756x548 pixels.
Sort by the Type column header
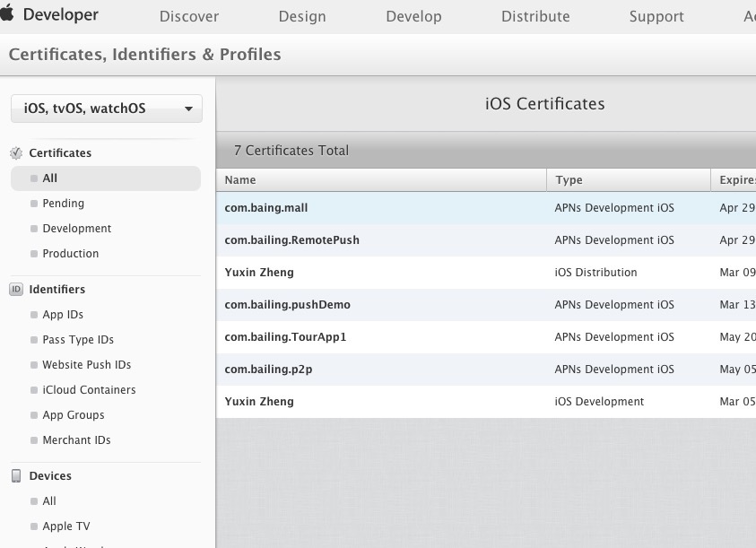629,180
